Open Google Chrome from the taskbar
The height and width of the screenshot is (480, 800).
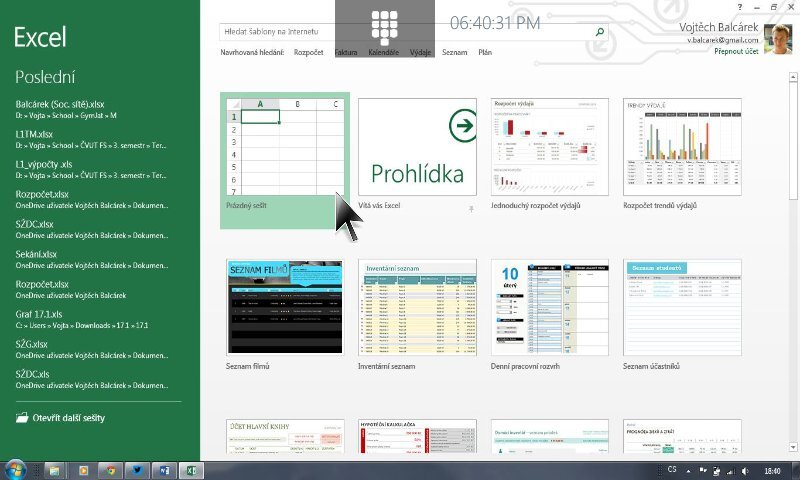[111, 470]
